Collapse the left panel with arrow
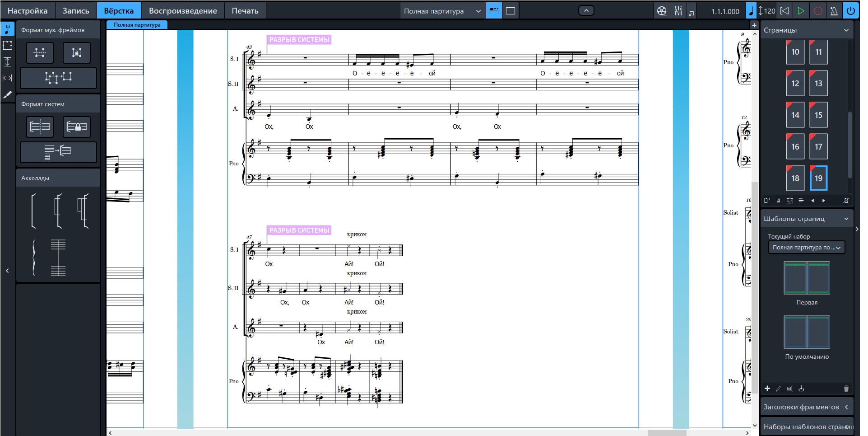Screen dimensions: 868x436 (x=7, y=271)
